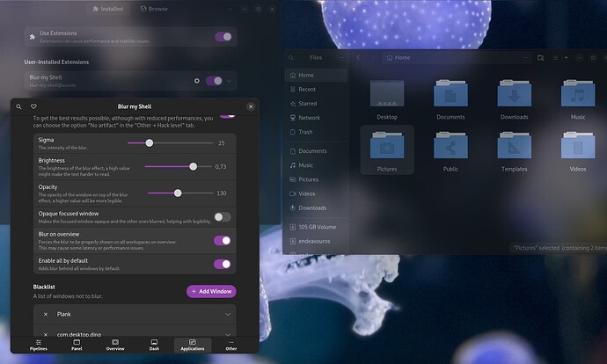
Task: Remove Plank from the blacklist
Action: click(46, 314)
